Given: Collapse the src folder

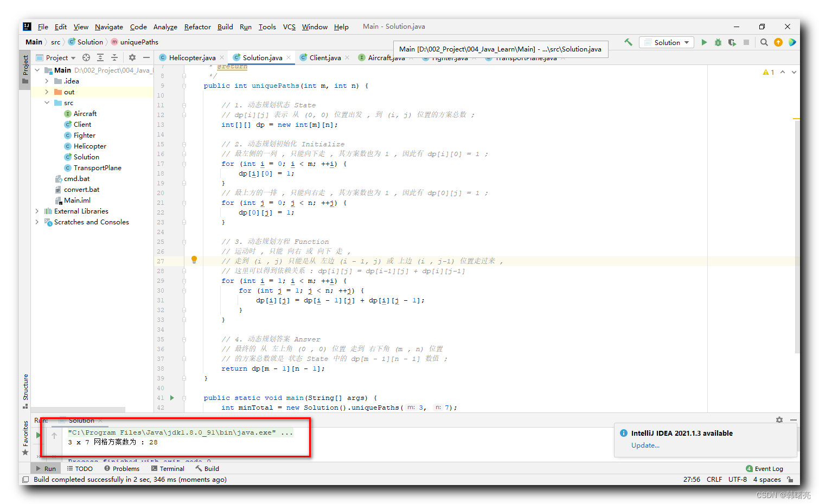Looking at the screenshot, I should pos(47,102).
